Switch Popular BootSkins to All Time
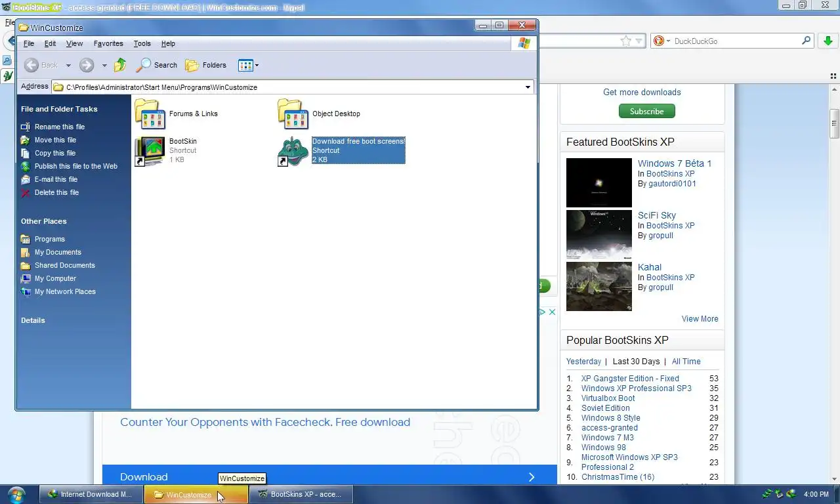Viewport: 840px width, 504px height. click(x=686, y=362)
